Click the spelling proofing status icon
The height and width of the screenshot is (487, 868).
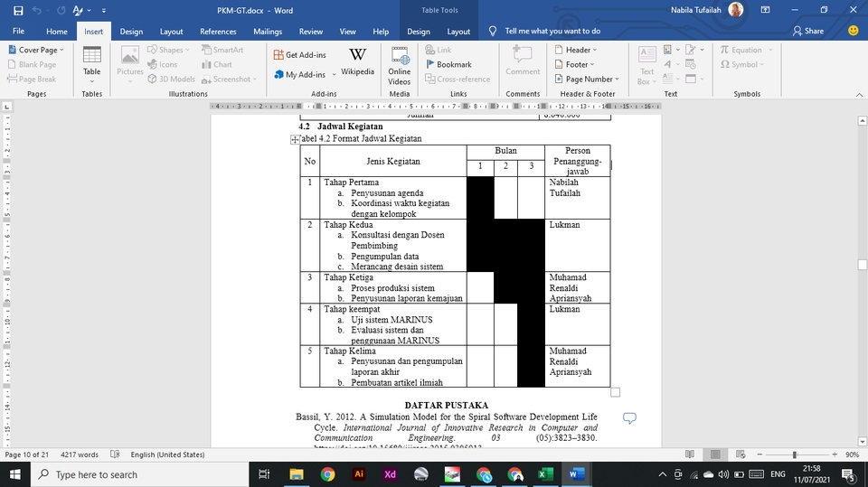[x=115, y=454]
